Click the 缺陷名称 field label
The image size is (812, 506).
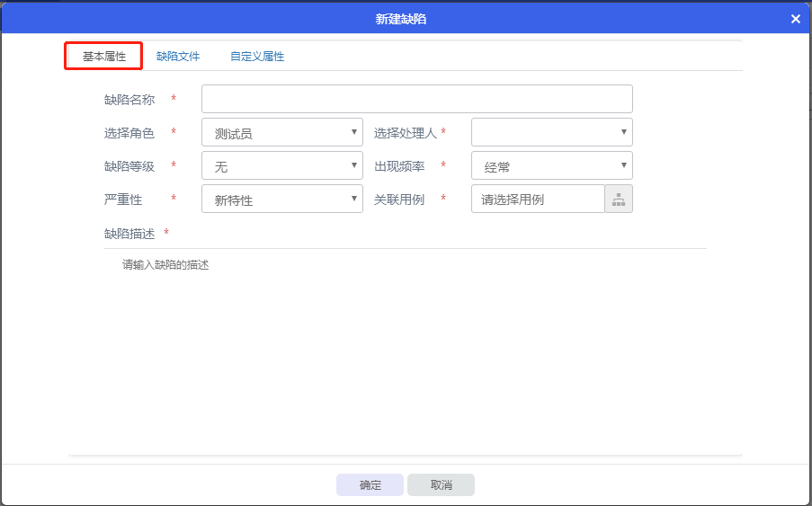[129, 100]
